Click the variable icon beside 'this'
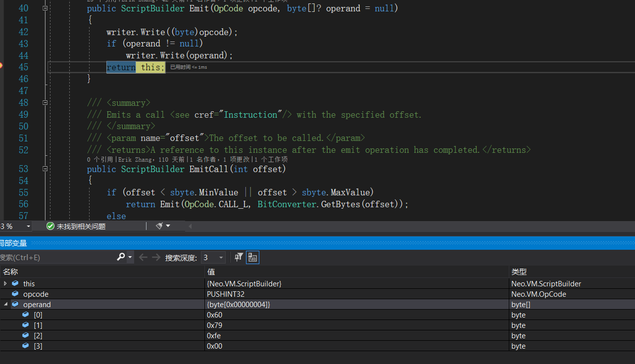This screenshot has height=364, width=635. (x=15, y=283)
